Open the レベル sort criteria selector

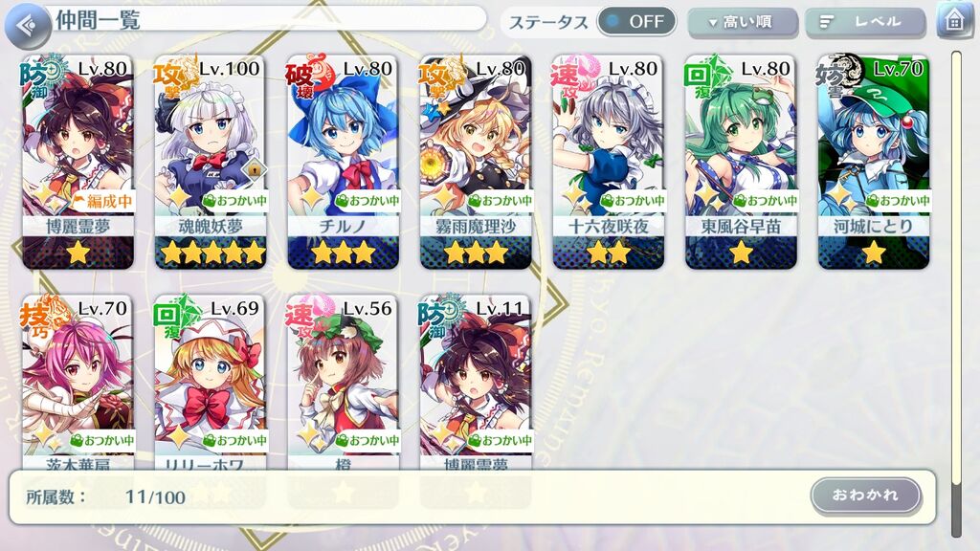(x=865, y=23)
